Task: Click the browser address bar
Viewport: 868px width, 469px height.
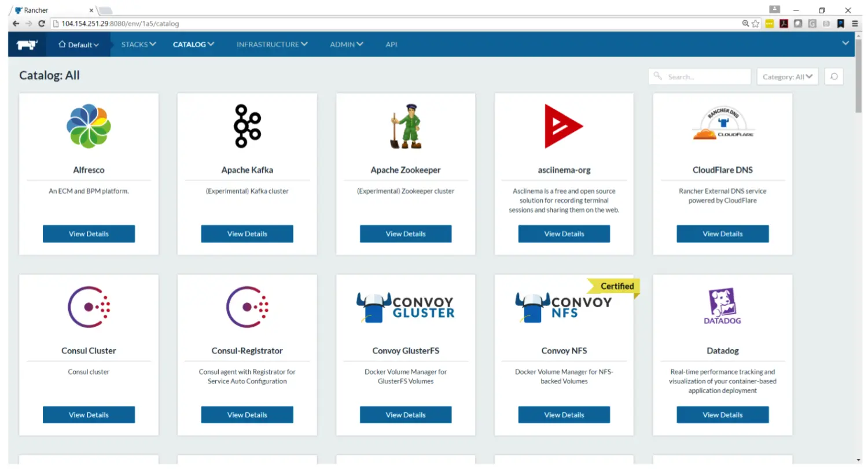Action: (396, 24)
